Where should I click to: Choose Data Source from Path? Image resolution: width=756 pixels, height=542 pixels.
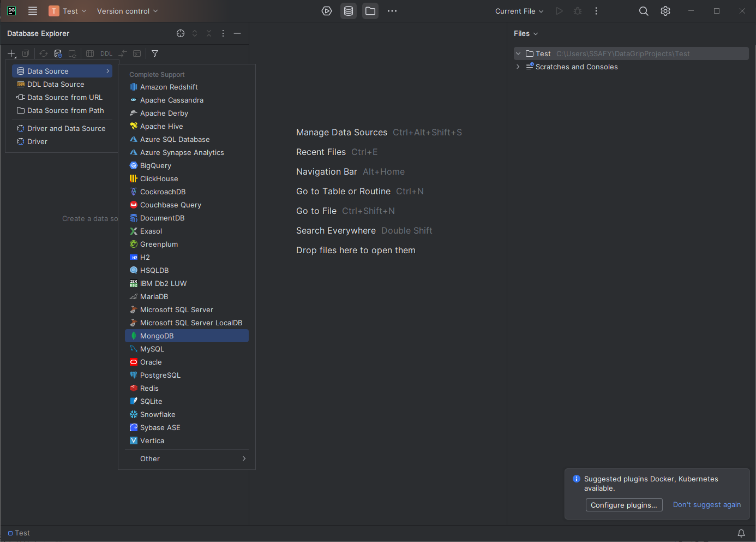(62, 110)
